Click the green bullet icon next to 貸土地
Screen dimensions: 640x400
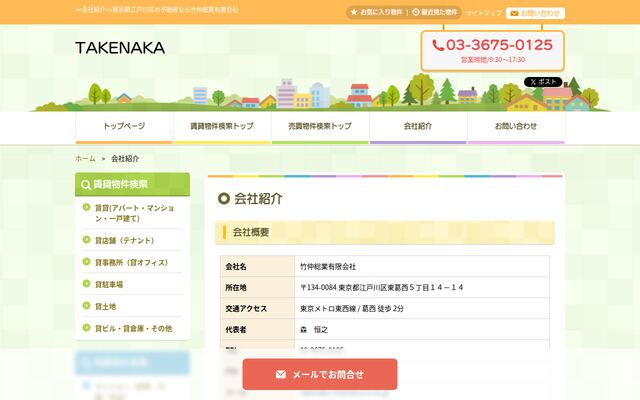click(x=86, y=306)
